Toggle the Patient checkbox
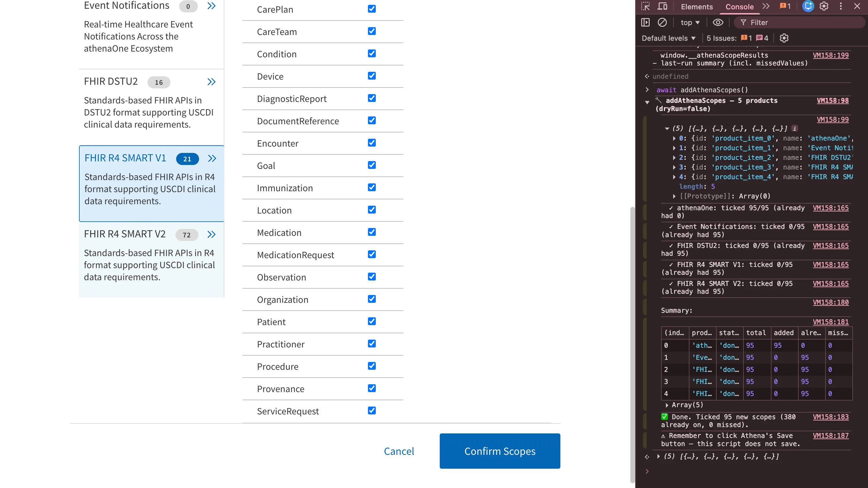This screenshot has height=488, width=868. point(372,321)
